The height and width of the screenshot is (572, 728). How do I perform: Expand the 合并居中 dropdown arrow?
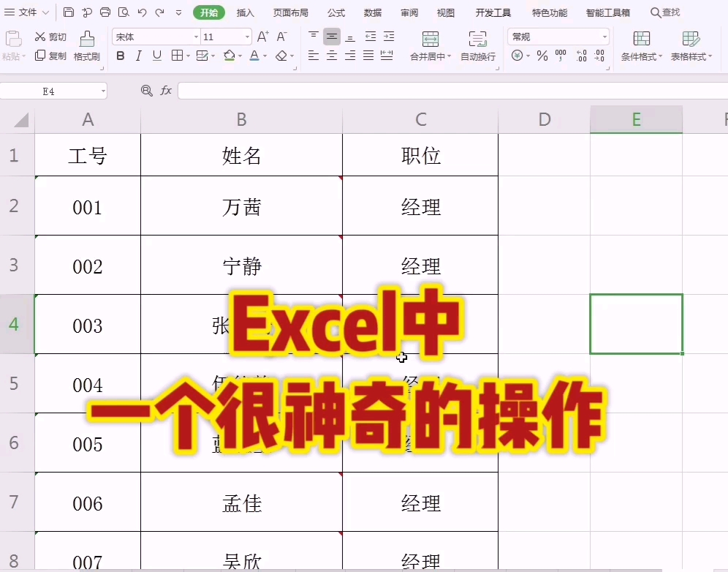[x=449, y=56]
